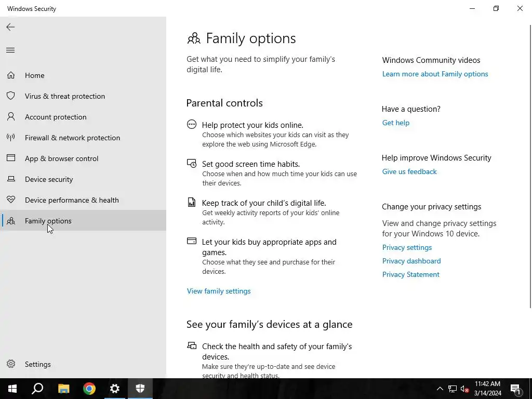Show hidden system tray icons
This screenshot has height=399, width=532.
coord(440,389)
